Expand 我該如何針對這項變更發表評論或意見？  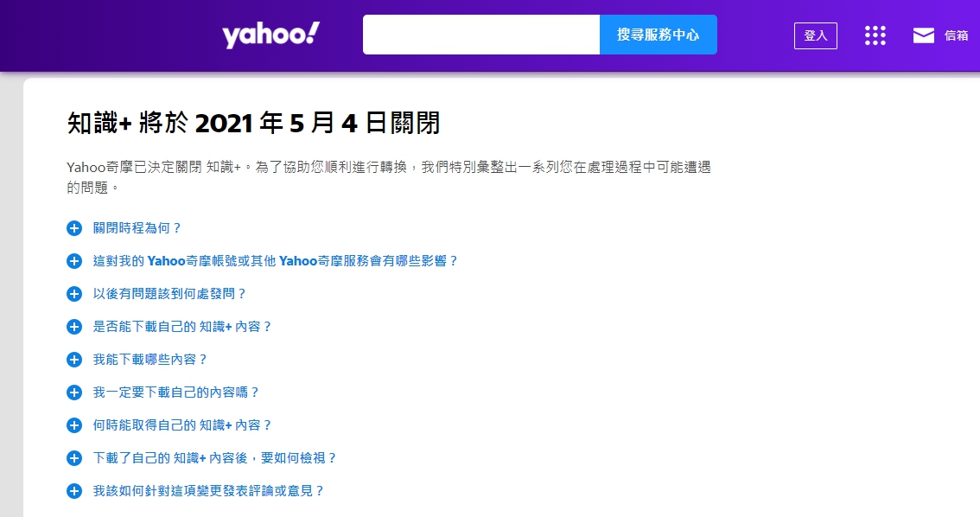point(73,490)
